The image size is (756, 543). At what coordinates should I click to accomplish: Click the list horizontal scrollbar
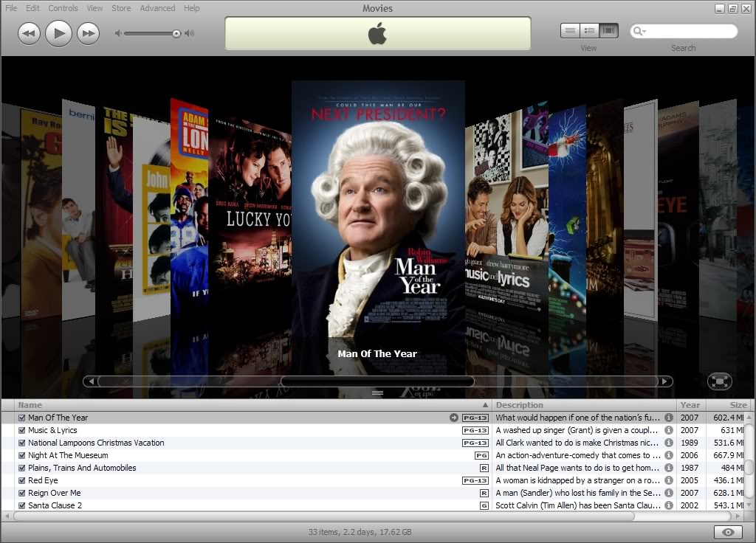click(x=324, y=516)
